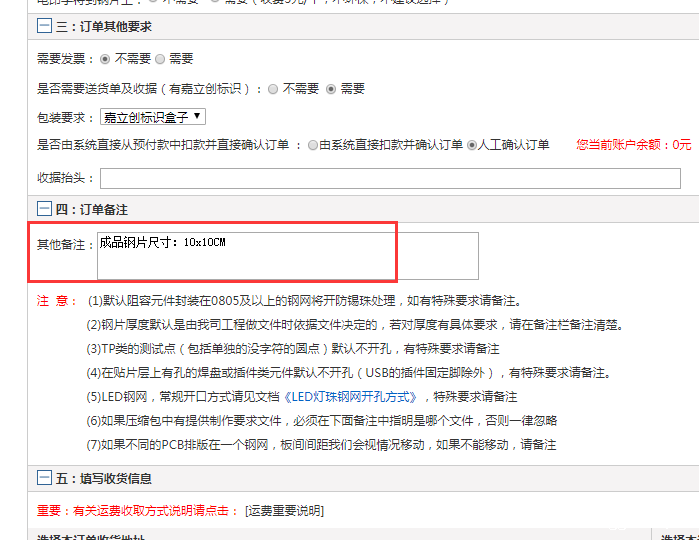Viewport: 699px width, 540px height.
Task: Open the [运费重要说明] link
Action: (x=284, y=511)
